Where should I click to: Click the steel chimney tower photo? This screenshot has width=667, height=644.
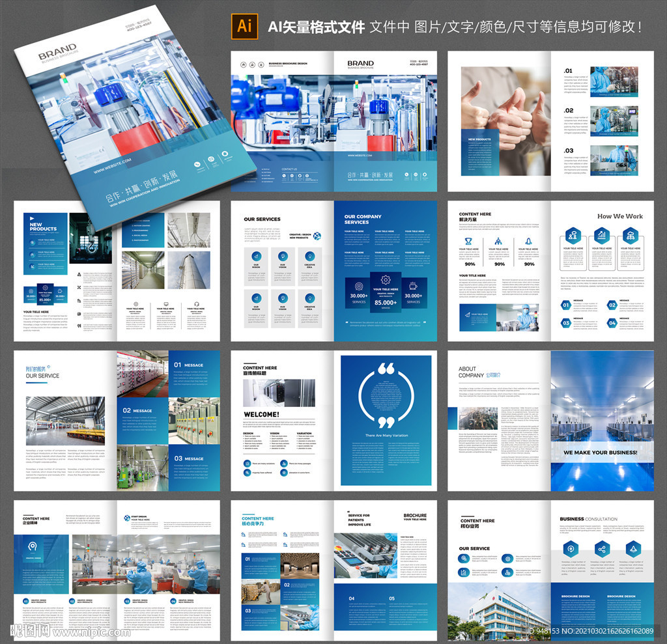[188, 270]
